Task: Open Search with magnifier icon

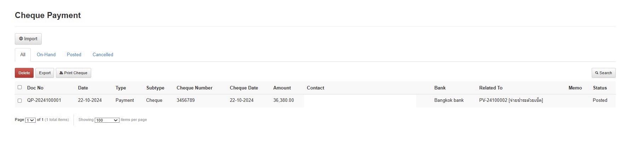Action: pyautogui.click(x=603, y=73)
